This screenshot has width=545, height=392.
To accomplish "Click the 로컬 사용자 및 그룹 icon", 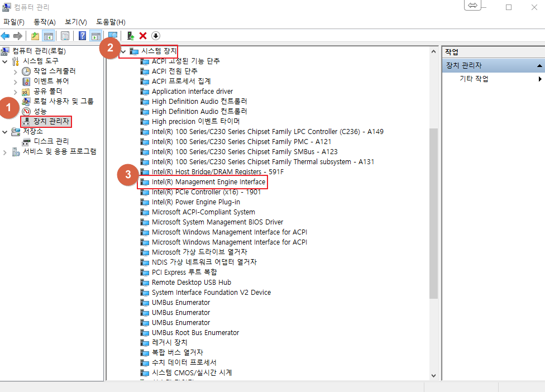I will click(26, 102).
